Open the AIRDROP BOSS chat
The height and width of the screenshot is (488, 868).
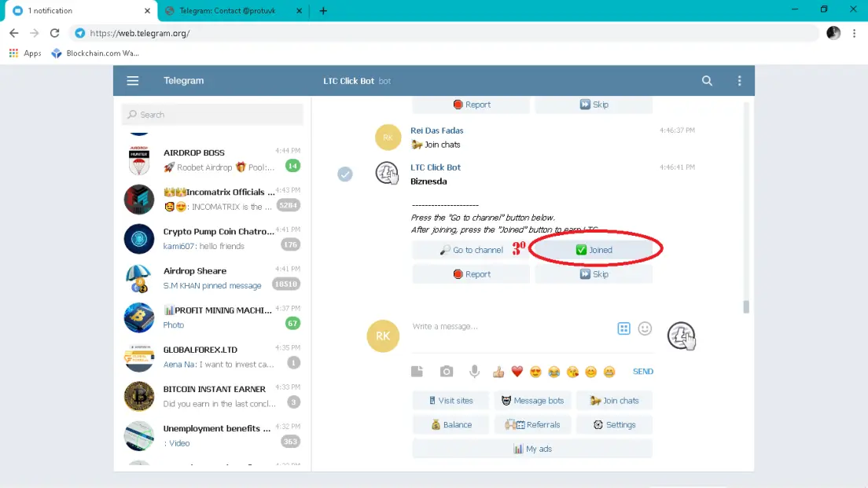pyautogui.click(x=212, y=160)
